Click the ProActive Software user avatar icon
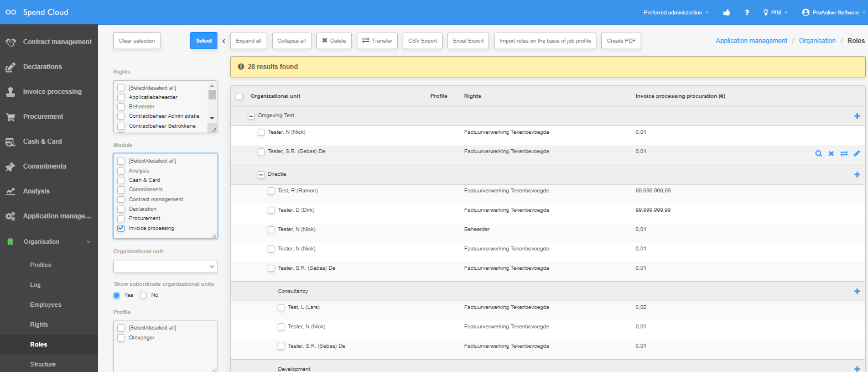Screen dimensions: 868x372 pos(805,12)
